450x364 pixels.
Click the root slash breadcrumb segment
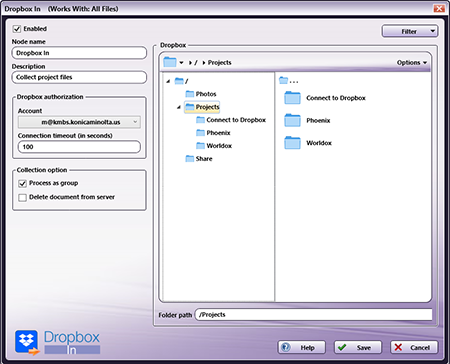click(x=196, y=62)
